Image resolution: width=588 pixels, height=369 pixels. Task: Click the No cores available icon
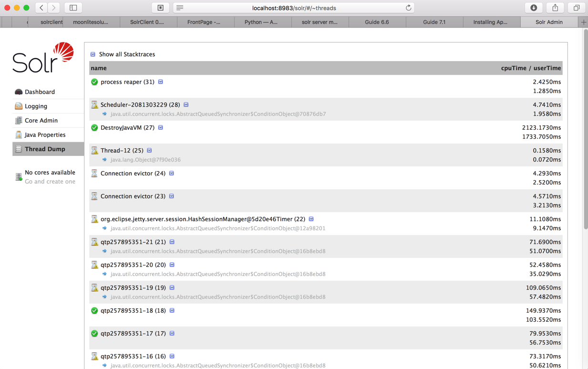(19, 177)
